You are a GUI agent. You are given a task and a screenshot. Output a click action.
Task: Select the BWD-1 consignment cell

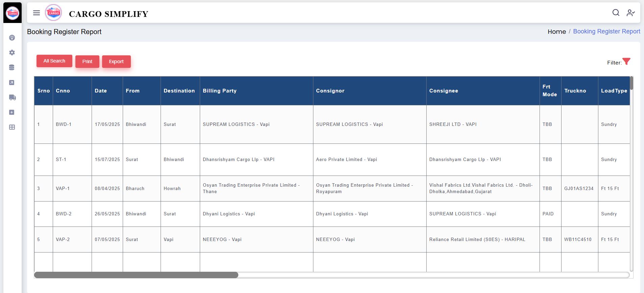pyautogui.click(x=64, y=125)
